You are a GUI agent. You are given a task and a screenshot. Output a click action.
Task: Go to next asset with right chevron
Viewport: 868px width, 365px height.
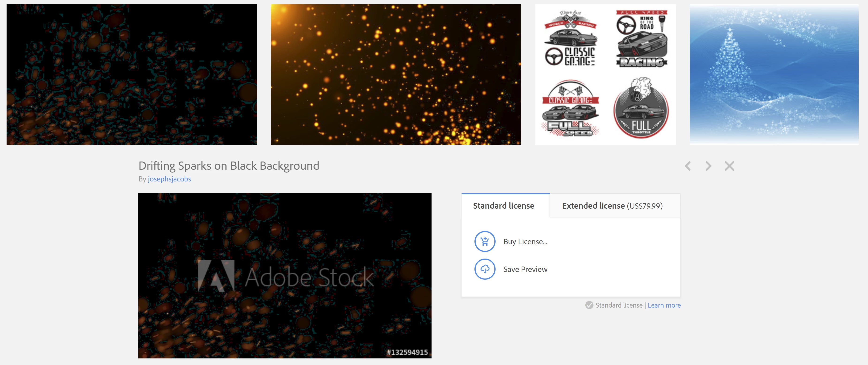[x=708, y=166]
